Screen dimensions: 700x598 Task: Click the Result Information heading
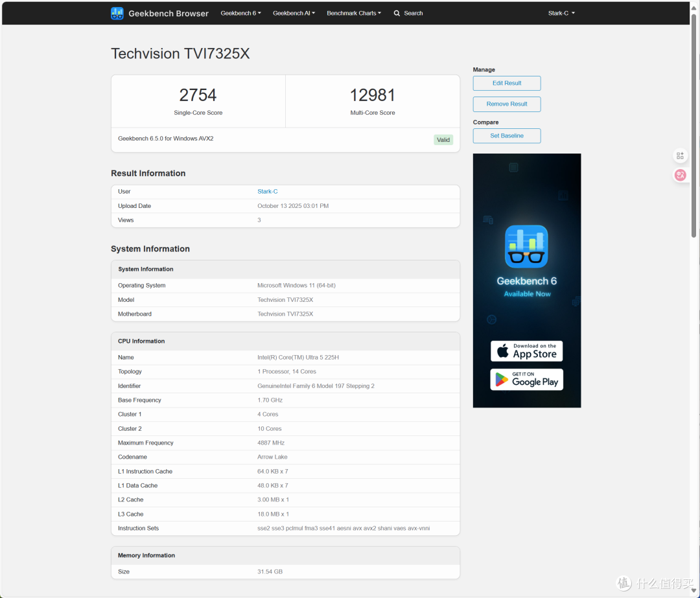coord(148,174)
